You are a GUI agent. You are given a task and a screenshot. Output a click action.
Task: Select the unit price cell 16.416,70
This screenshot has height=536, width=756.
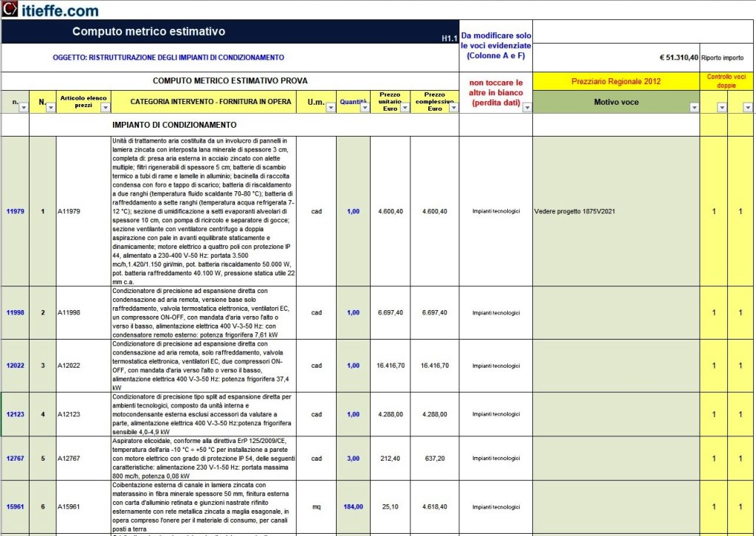[x=391, y=365]
